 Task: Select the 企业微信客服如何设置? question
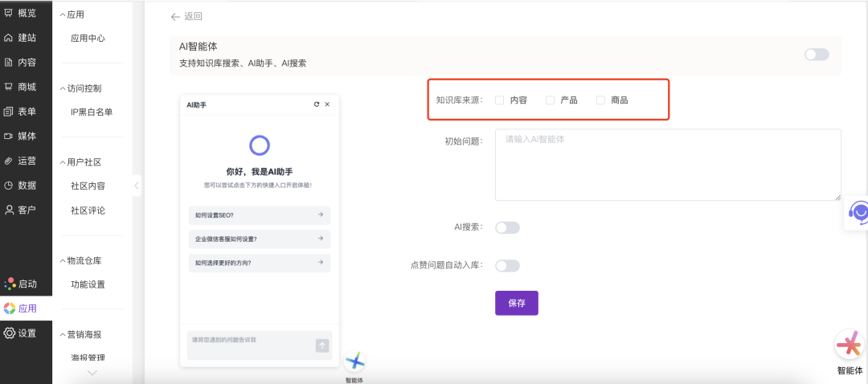260,239
